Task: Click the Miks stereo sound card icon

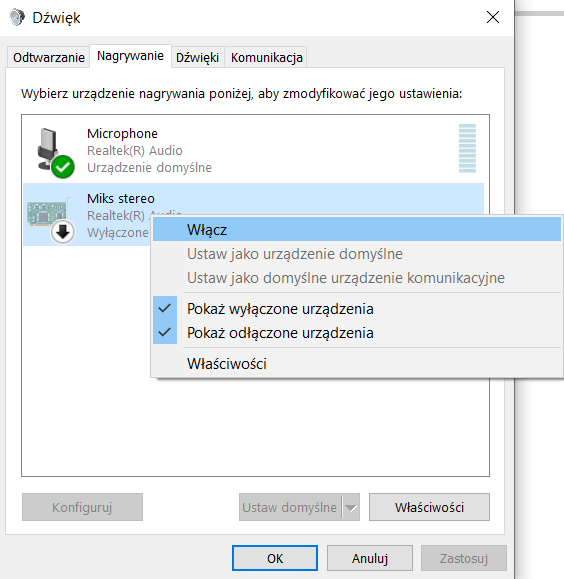Action: (51, 220)
